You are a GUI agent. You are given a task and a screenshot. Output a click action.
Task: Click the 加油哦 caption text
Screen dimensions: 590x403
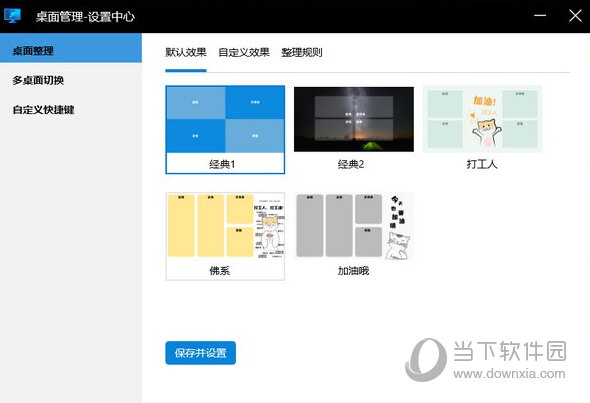(353, 271)
